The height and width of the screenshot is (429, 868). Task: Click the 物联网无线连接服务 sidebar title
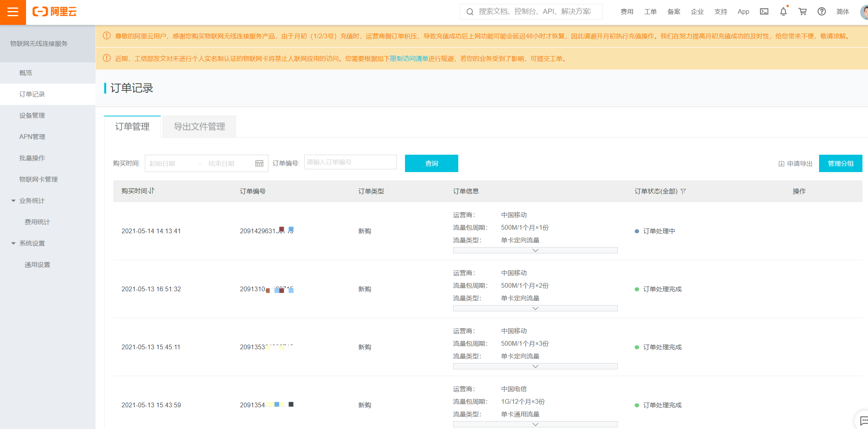[x=39, y=44]
